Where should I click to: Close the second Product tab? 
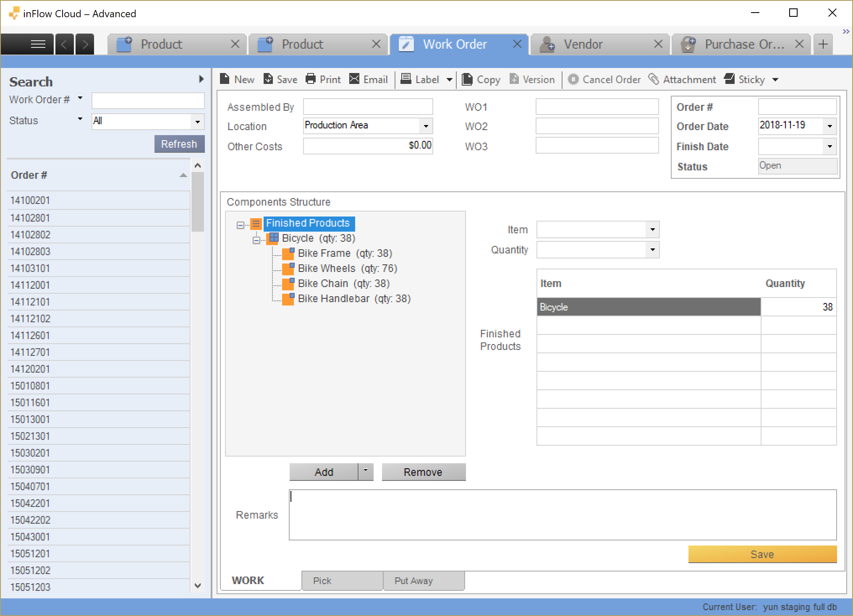tap(376, 44)
